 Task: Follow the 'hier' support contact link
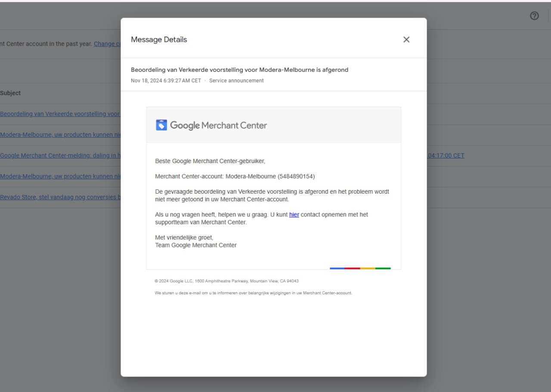(x=294, y=214)
